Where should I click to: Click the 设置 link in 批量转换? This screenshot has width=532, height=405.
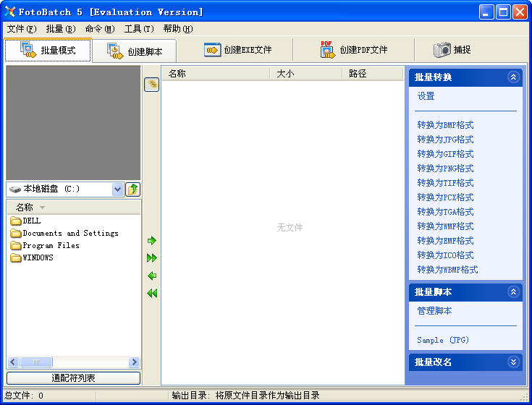[x=426, y=96]
